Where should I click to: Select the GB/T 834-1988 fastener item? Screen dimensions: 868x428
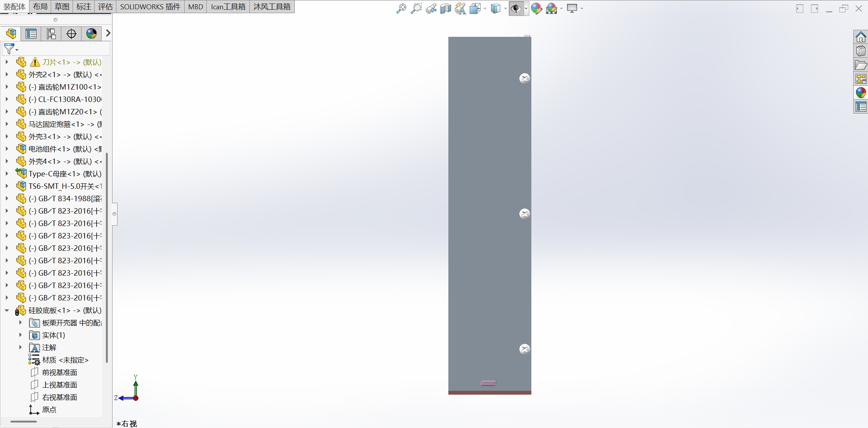(59, 198)
